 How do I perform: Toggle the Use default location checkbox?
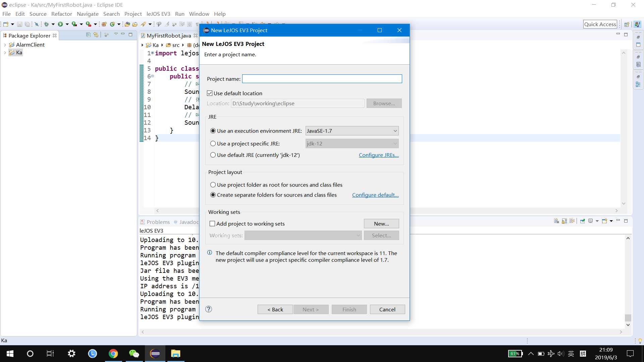210,93
